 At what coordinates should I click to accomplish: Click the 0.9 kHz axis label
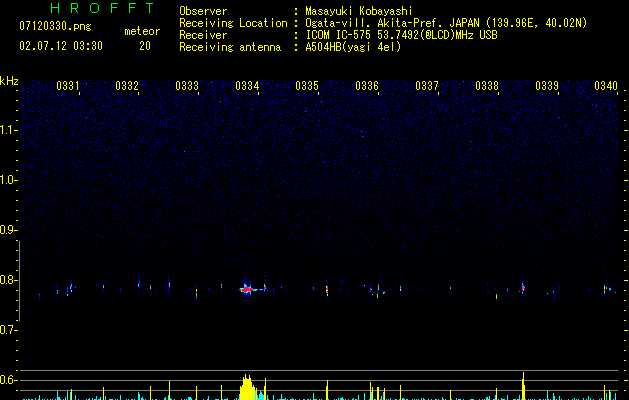pyautogui.click(x=9, y=230)
